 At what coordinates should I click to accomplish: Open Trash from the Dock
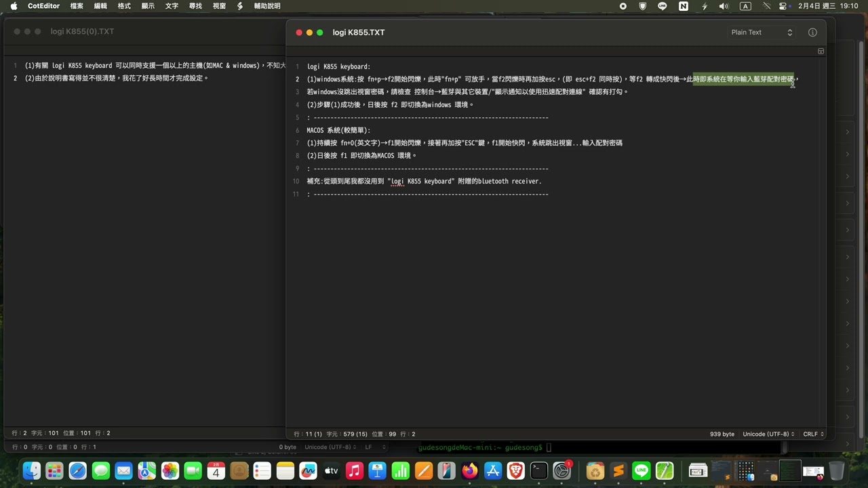click(837, 470)
